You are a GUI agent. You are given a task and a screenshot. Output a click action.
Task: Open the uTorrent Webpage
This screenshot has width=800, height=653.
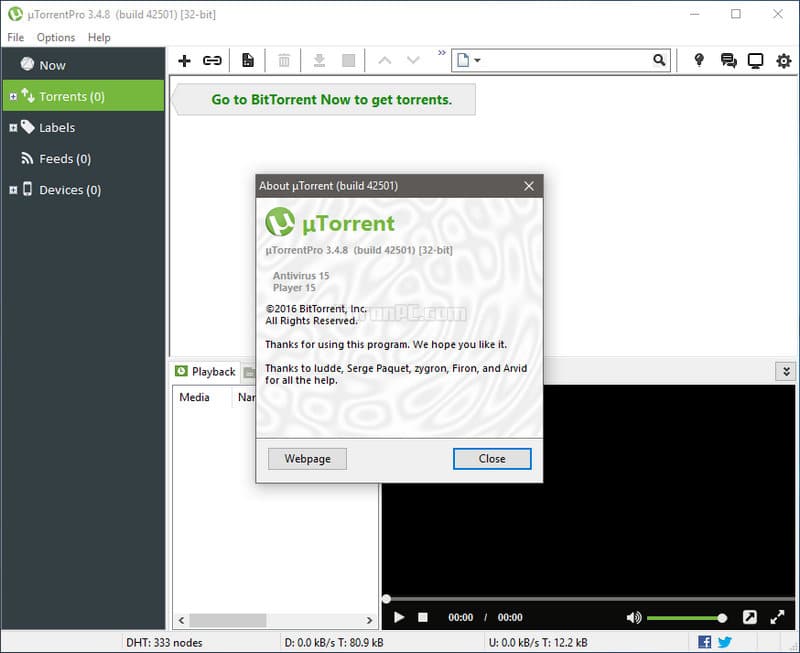tap(306, 458)
